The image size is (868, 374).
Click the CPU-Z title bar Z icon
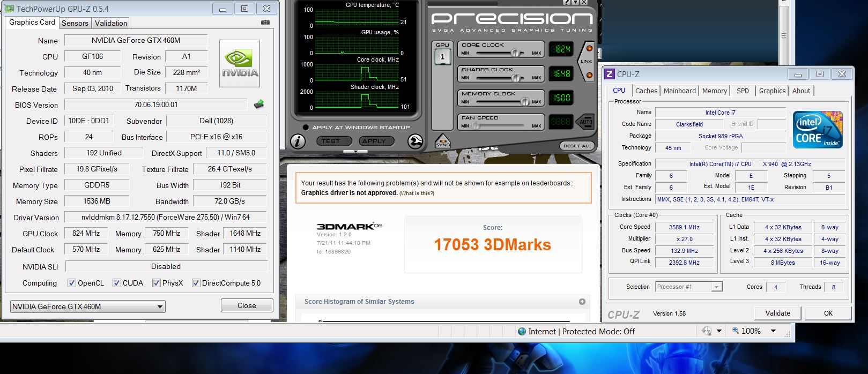(610, 74)
